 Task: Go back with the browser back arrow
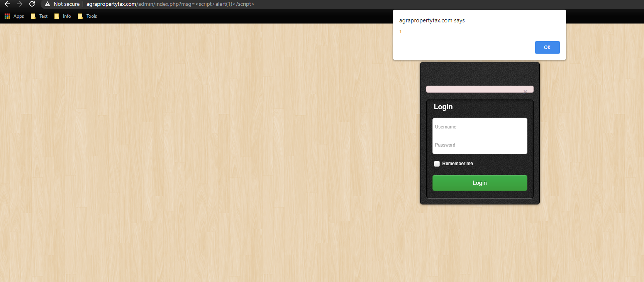click(x=7, y=4)
